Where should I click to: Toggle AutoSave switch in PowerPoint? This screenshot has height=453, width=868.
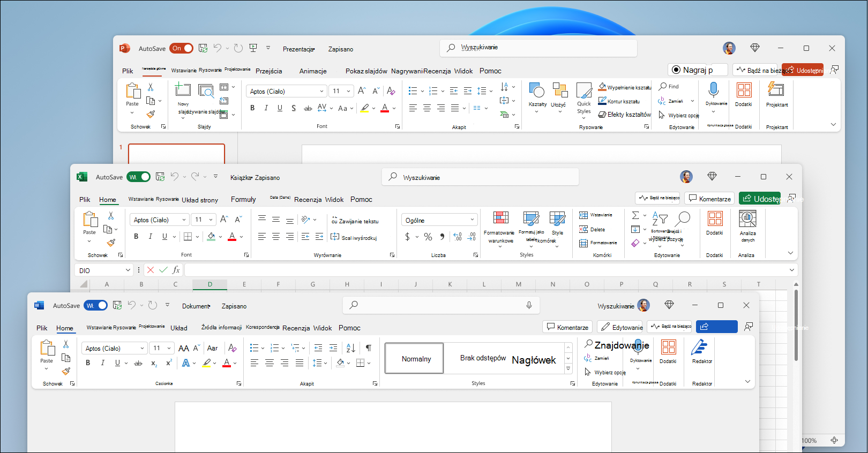pos(182,48)
